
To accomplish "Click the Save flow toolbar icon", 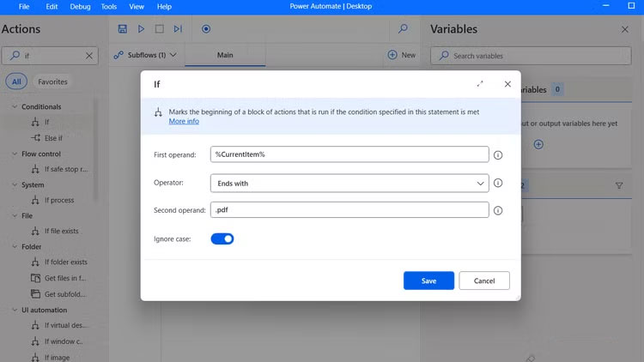I will tap(123, 28).
